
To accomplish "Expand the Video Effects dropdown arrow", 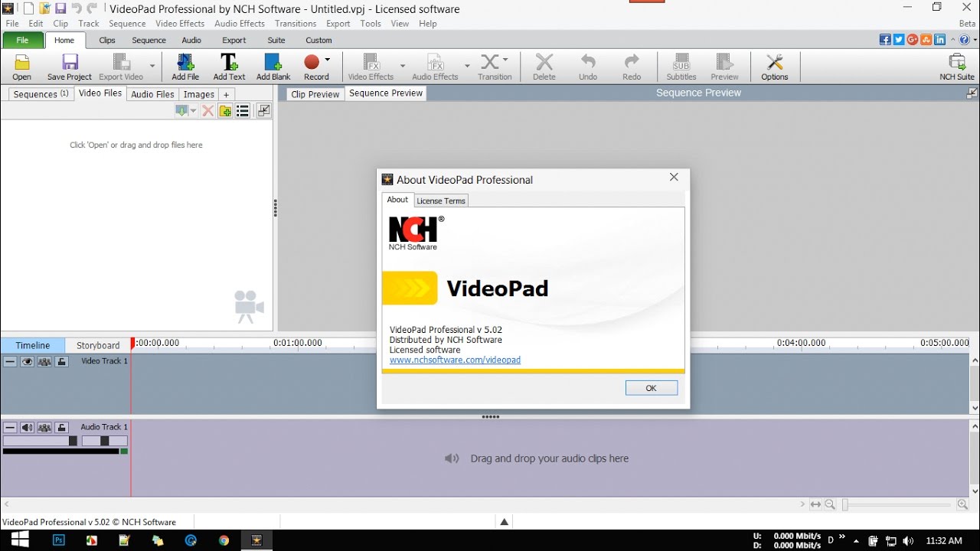I will click(403, 65).
